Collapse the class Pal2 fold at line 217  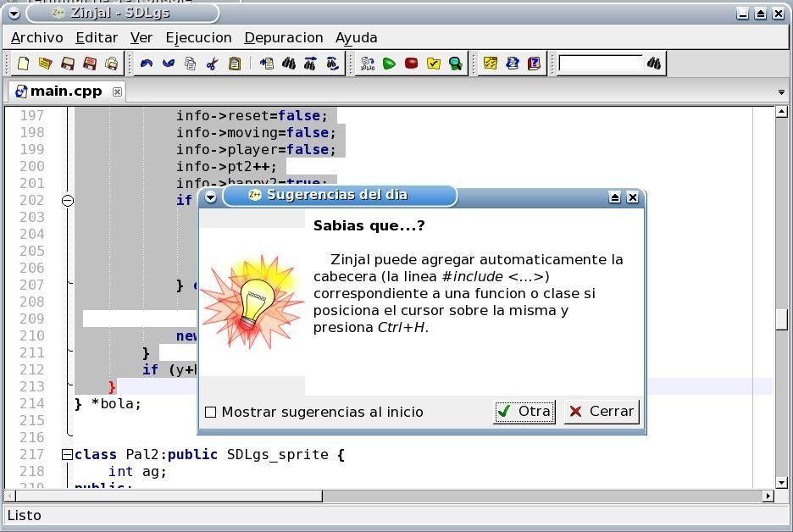coord(67,455)
